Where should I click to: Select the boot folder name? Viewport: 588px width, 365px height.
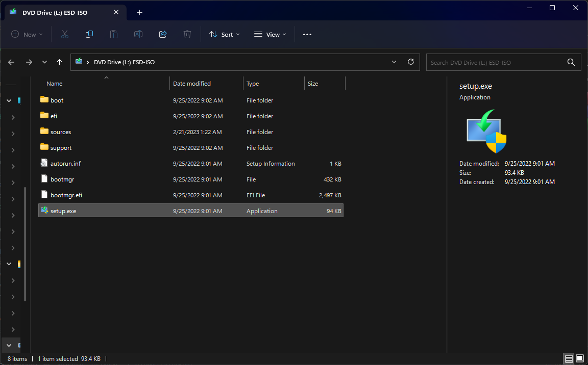tap(57, 100)
